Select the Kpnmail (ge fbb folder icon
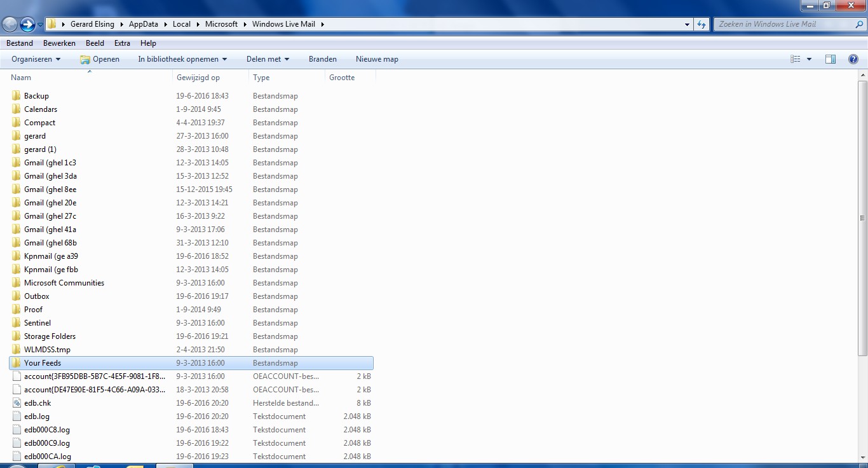 pyautogui.click(x=17, y=270)
